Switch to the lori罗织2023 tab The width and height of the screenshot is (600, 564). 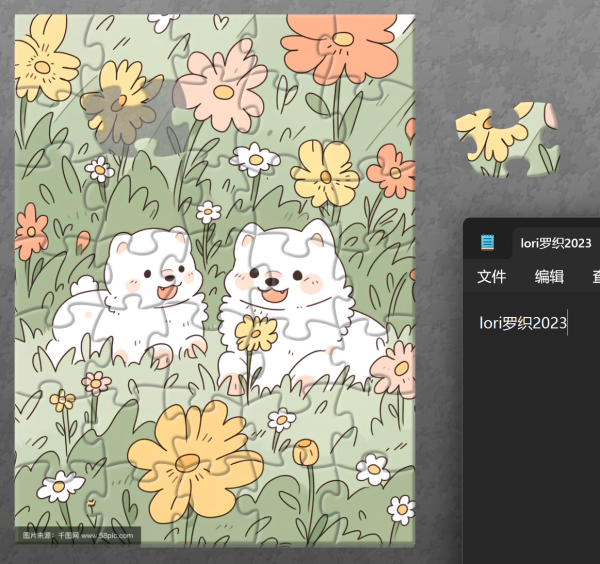click(x=555, y=243)
